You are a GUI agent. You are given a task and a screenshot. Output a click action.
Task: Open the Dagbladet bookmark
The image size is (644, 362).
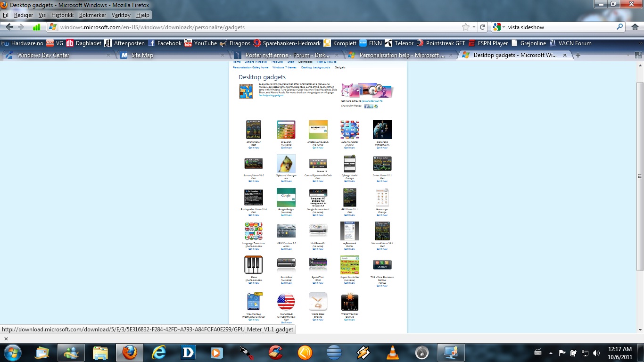pyautogui.click(x=85, y=43)
